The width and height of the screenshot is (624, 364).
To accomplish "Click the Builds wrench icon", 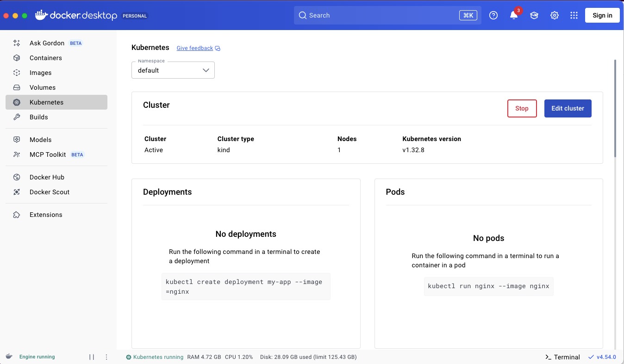I will pos(17,117).
